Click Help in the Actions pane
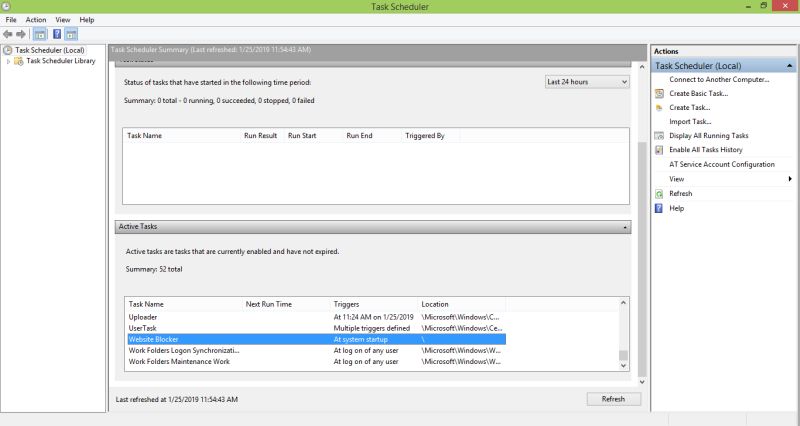Image resolution: width=800 pixels, height=426 pixels. 676,208
